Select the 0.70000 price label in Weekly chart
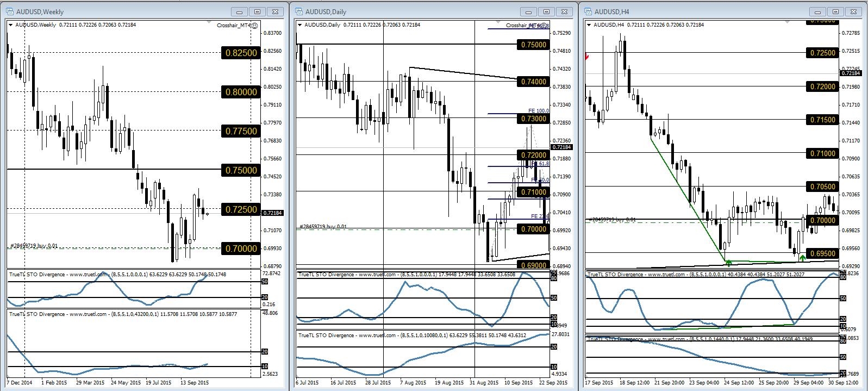Screen dimensions: 868x391 coord(241,249)
